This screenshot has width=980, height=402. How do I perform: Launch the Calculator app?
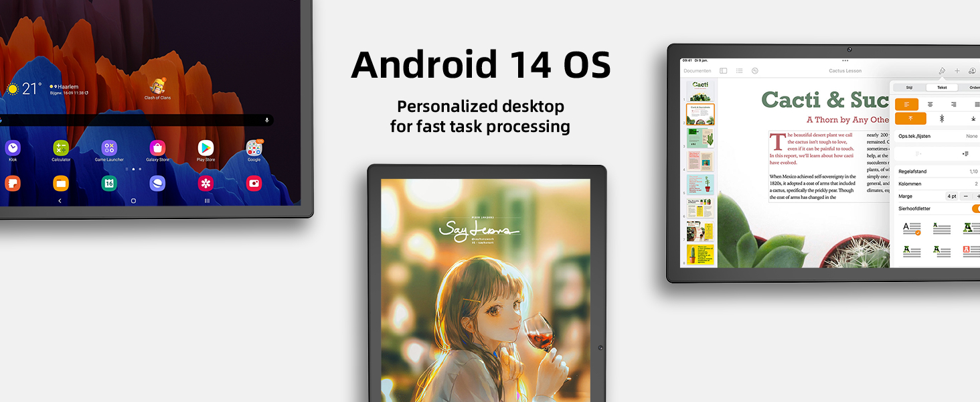point(61,148)
